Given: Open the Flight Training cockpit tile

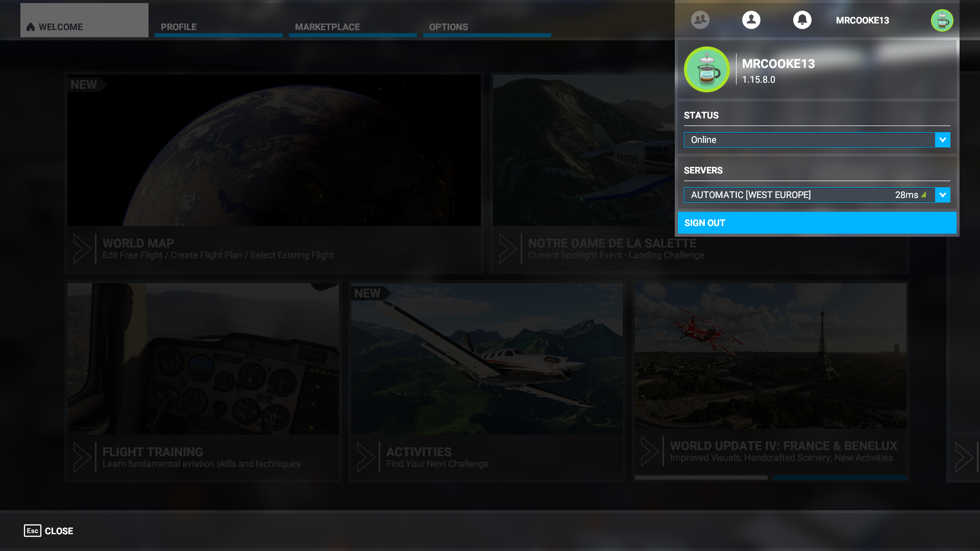Looking at the screenshot, I should point(203,381).
